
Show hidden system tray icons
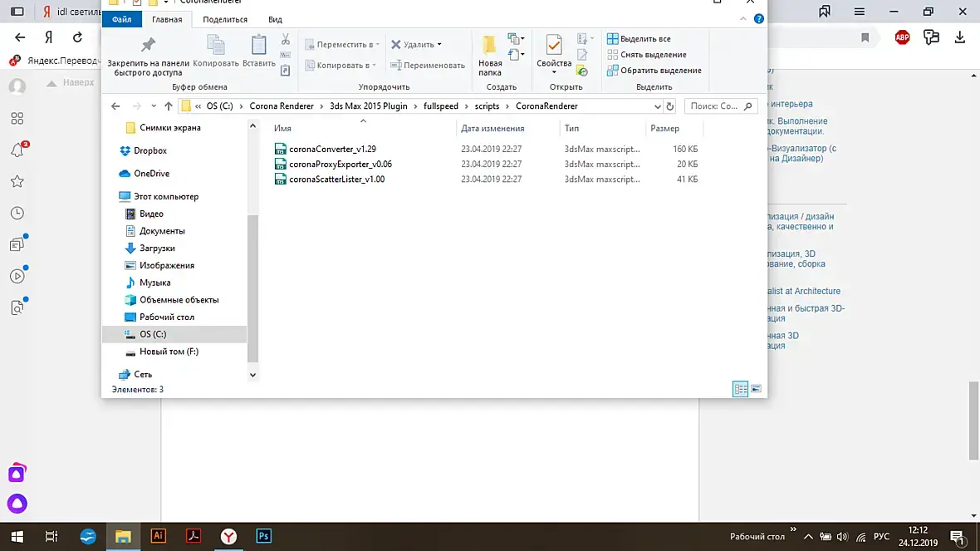808,537
